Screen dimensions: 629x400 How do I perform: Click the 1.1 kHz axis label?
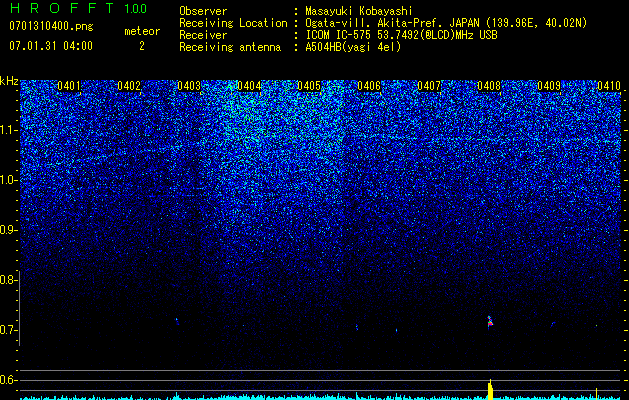[x=9, y=130]
